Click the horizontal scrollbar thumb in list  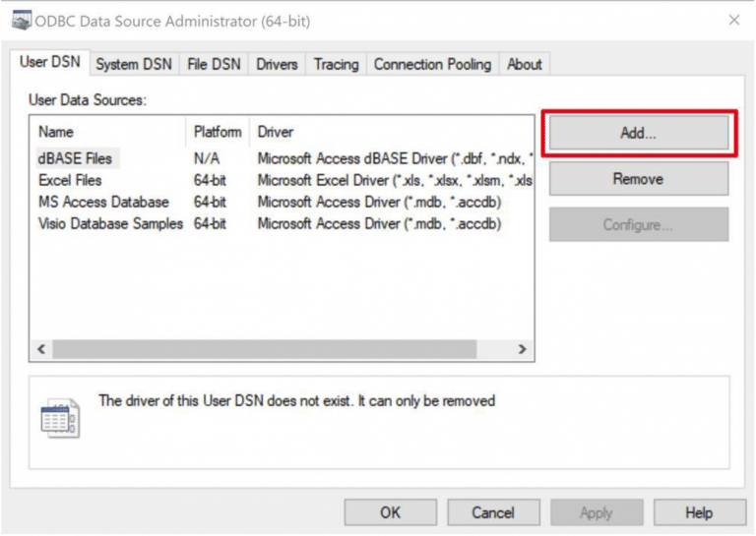pos(265,349)
